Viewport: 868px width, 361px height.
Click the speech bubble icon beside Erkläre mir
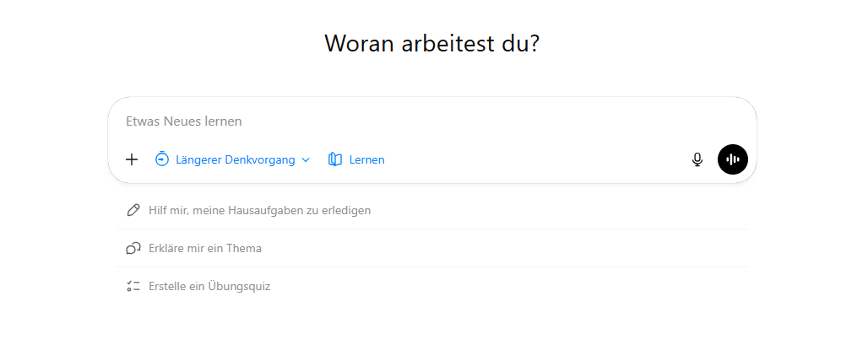133,248
